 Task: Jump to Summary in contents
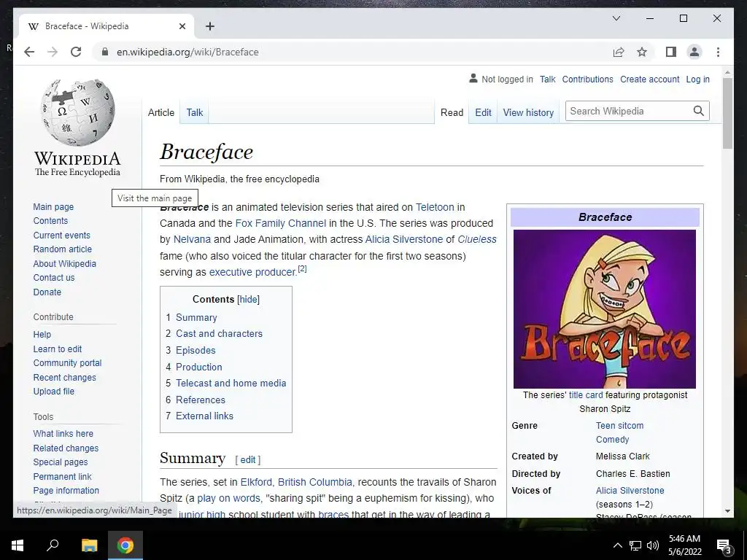coord(196,317)
